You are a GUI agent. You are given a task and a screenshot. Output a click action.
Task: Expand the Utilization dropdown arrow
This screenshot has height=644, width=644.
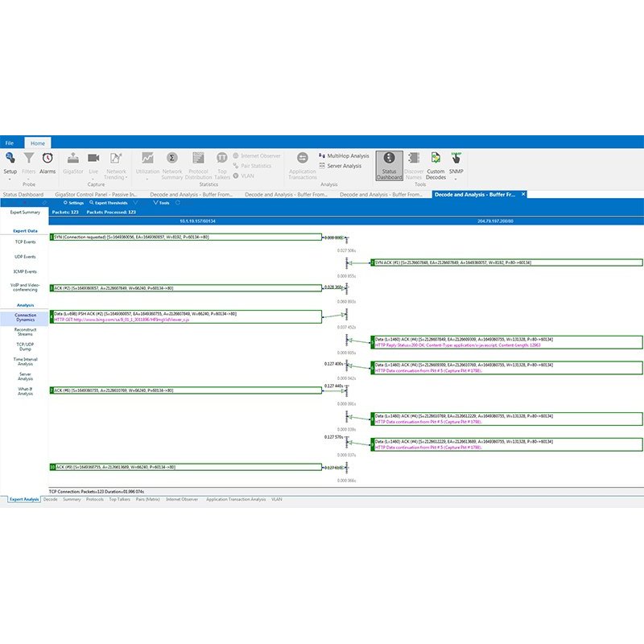pos(147,179)
